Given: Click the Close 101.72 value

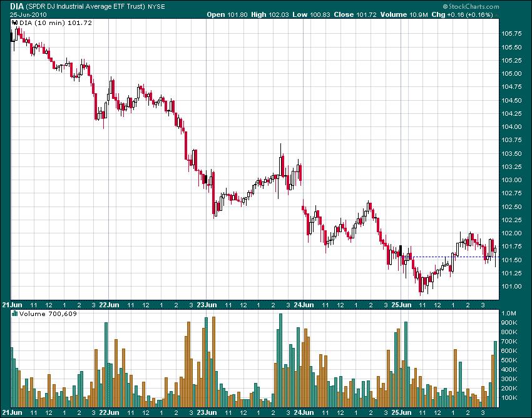Looking at the screenshot, I should pyautogui.click(x=356, y=14).
